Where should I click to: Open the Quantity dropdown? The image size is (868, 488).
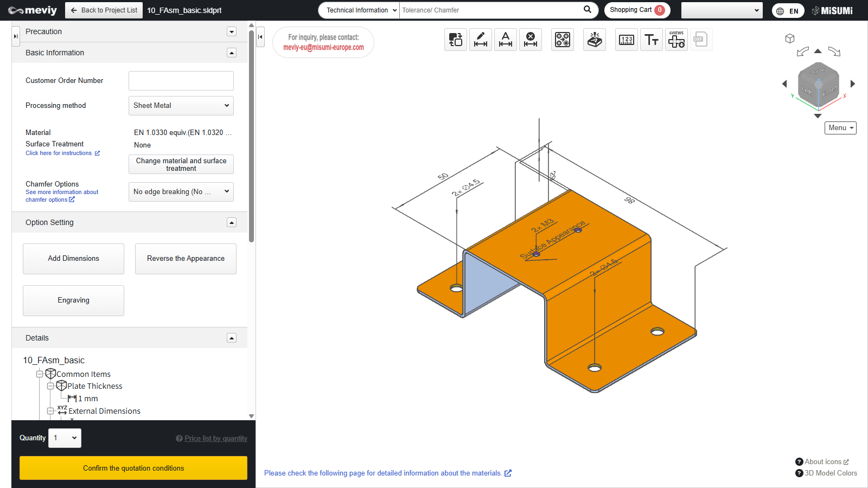(x=65, y=438)
